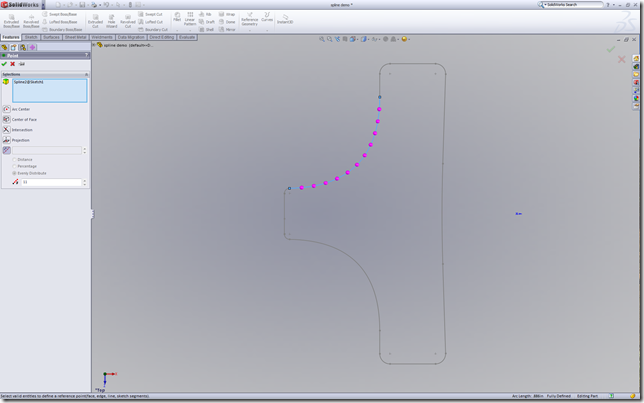Select the Revolved Boss/Base tool
Image resolution: width=644 pixels, height=403 pixels.
(x=31, y=21)
